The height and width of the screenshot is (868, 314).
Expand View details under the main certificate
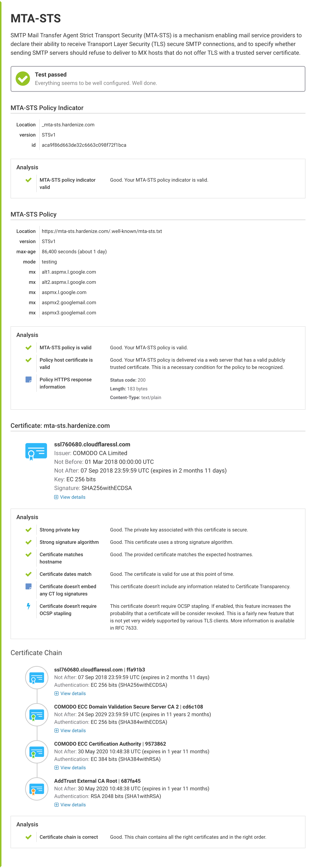(x=70, y=497)
